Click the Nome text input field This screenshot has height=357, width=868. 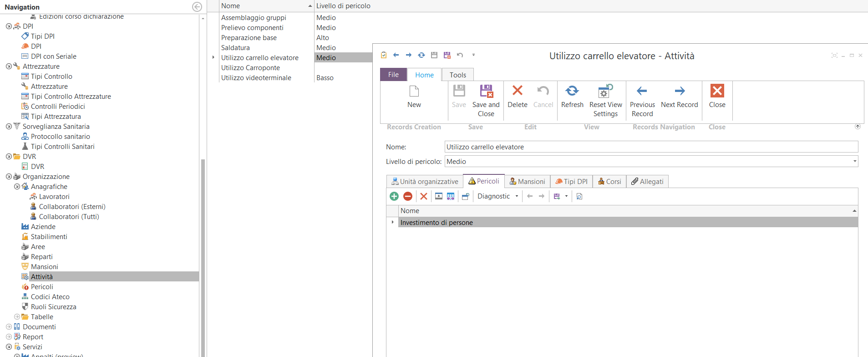click(x=651, y=147)
